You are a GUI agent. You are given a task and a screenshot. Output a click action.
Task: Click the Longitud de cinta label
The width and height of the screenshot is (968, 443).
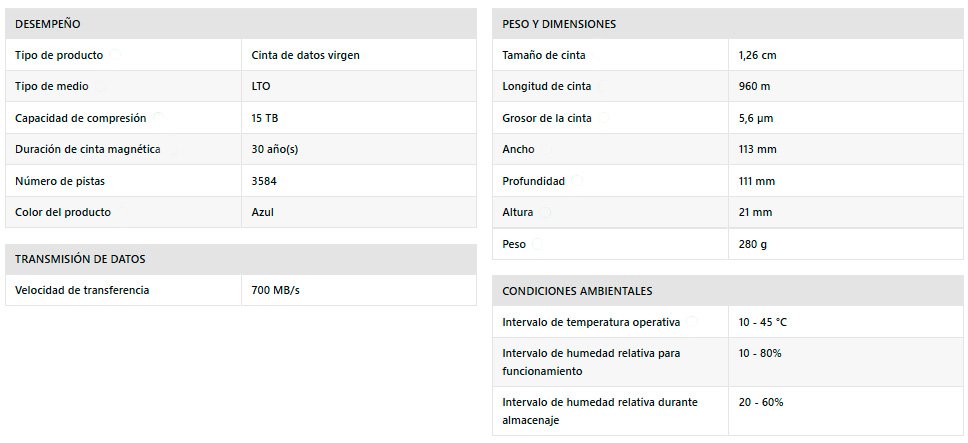coord(546,86)
